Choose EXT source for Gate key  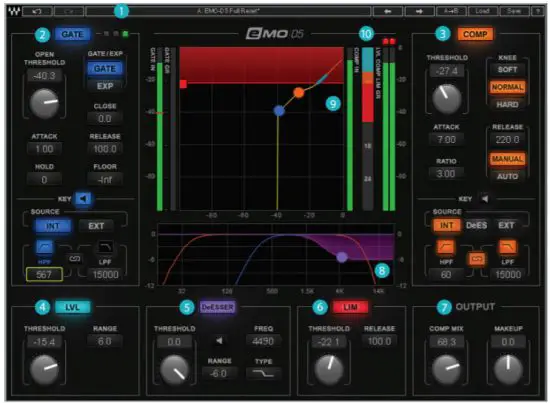coord(96,226)
